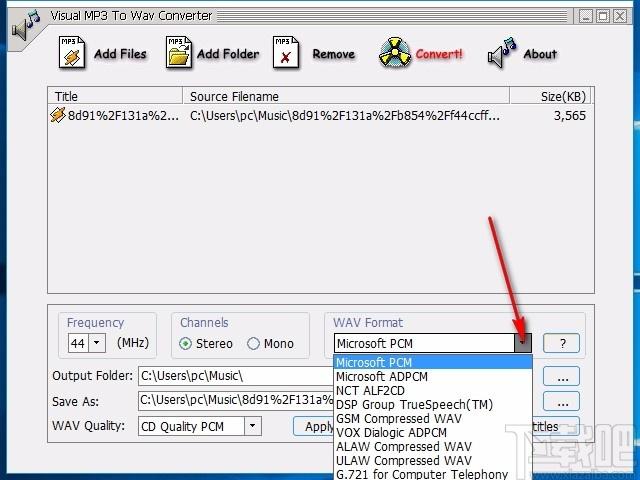Viewport: 640px width, 480px height.
Task: Click the Save As path field
Action: coord(236,401)
